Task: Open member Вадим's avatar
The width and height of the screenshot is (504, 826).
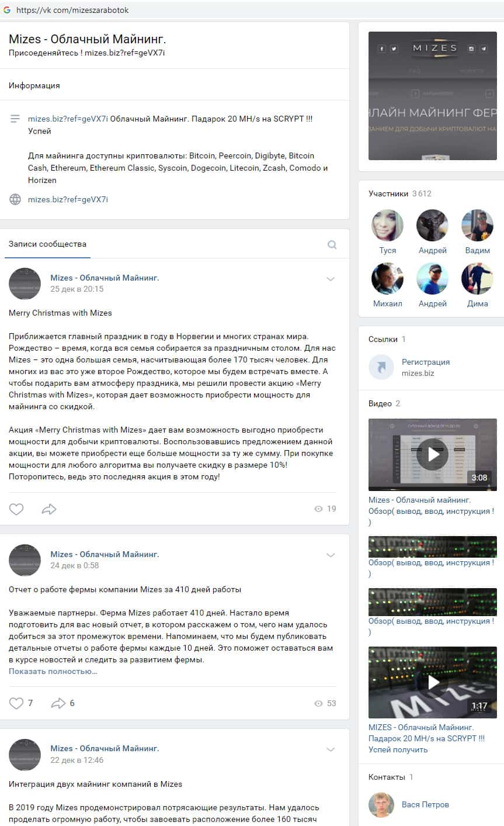Action: pos(477,226)
